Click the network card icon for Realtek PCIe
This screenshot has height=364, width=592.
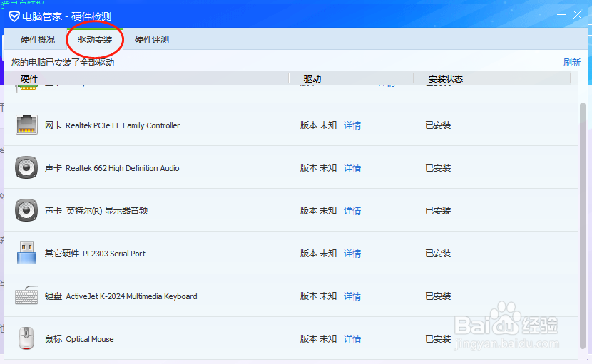(26, 125)
